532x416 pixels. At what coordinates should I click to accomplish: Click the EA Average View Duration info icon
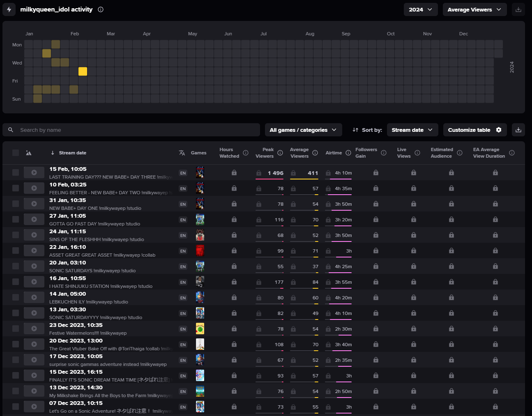tap(512, 153)
